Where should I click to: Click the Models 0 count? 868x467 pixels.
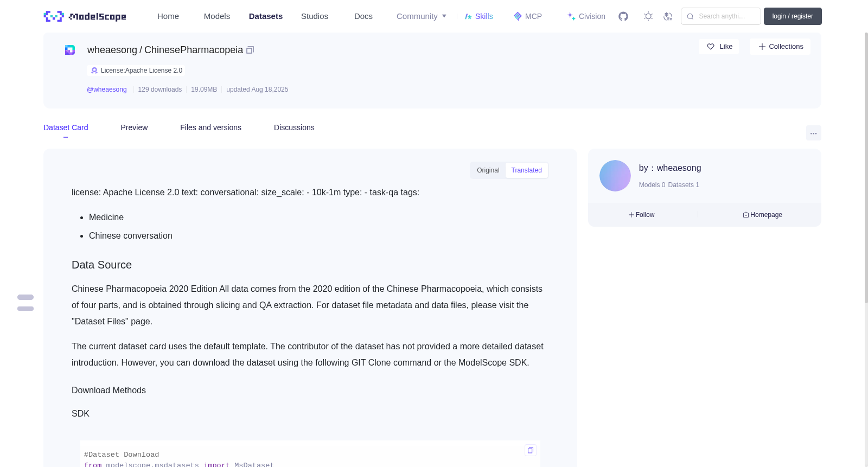point(652,185)
